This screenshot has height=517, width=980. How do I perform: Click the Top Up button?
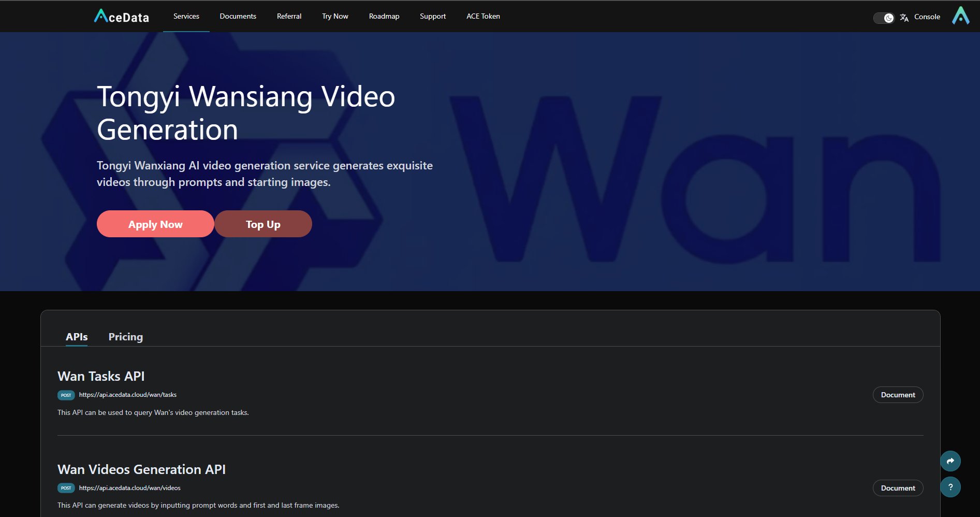click(x=263, y=224)
